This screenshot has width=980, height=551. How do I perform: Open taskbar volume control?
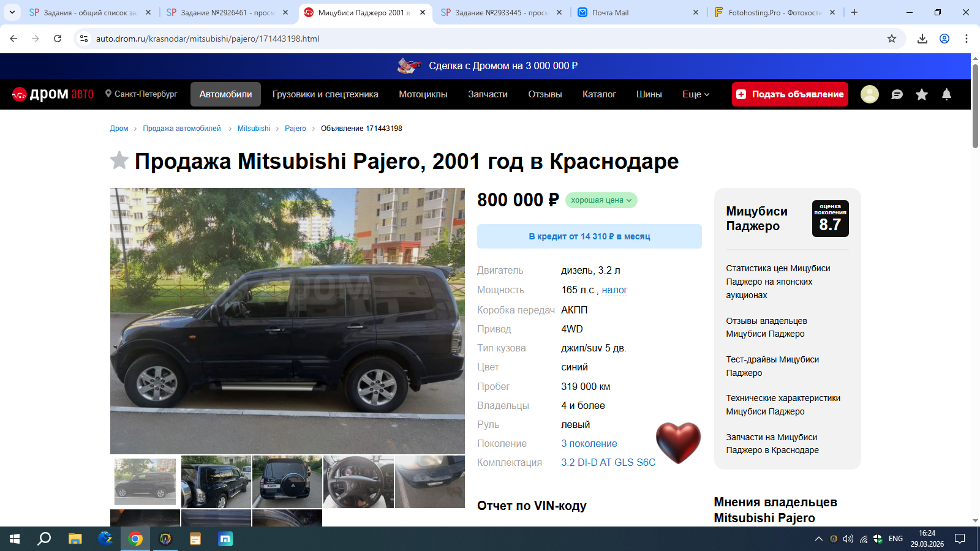click(x=848, y=539)
